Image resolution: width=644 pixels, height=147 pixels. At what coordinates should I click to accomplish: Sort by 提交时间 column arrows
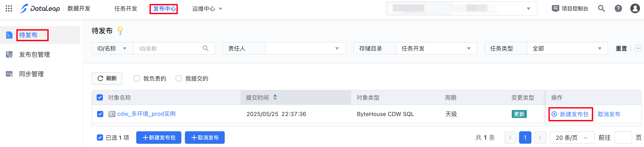[275, 97]
